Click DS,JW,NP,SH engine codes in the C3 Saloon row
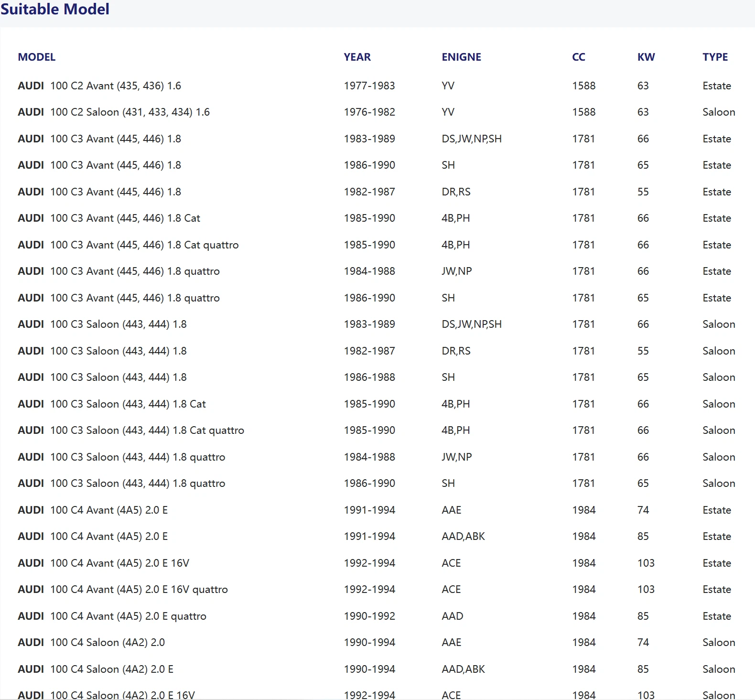 pos(472,324)
